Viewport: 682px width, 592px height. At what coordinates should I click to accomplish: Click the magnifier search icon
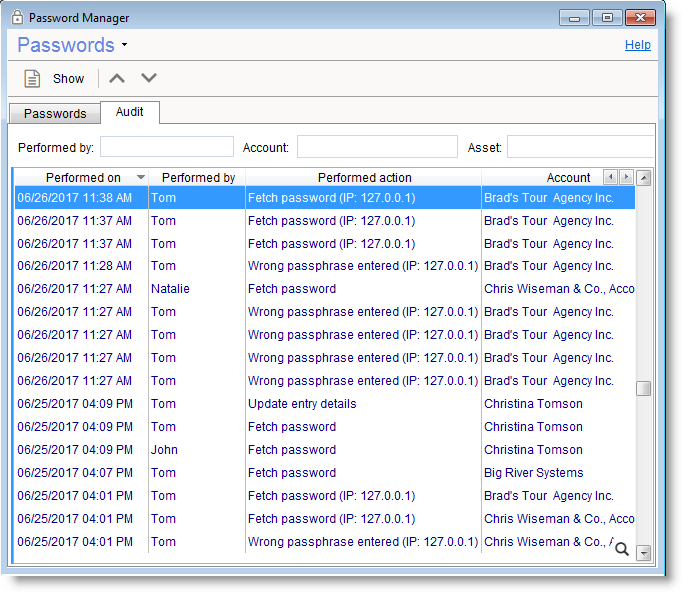(x=621, y=548)
